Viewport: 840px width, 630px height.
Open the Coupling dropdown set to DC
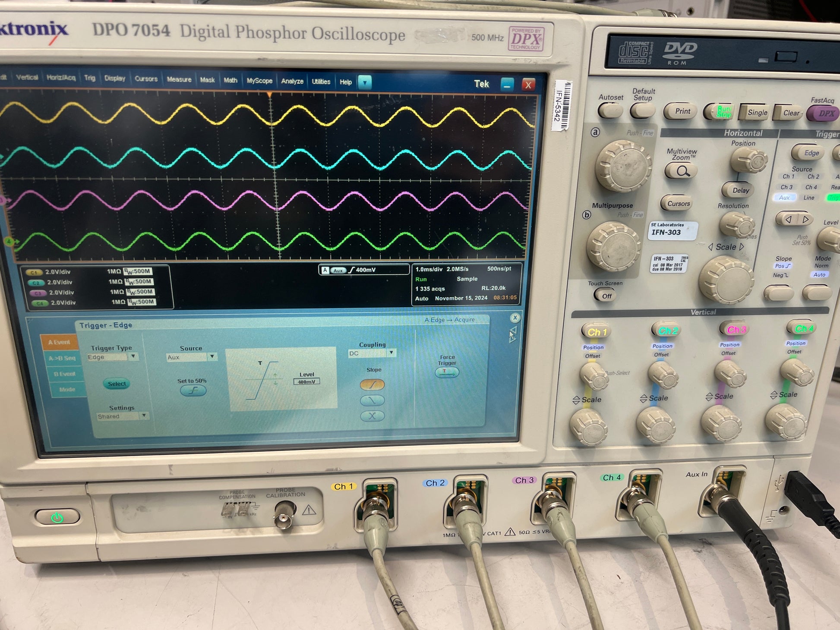pos(372,353)
